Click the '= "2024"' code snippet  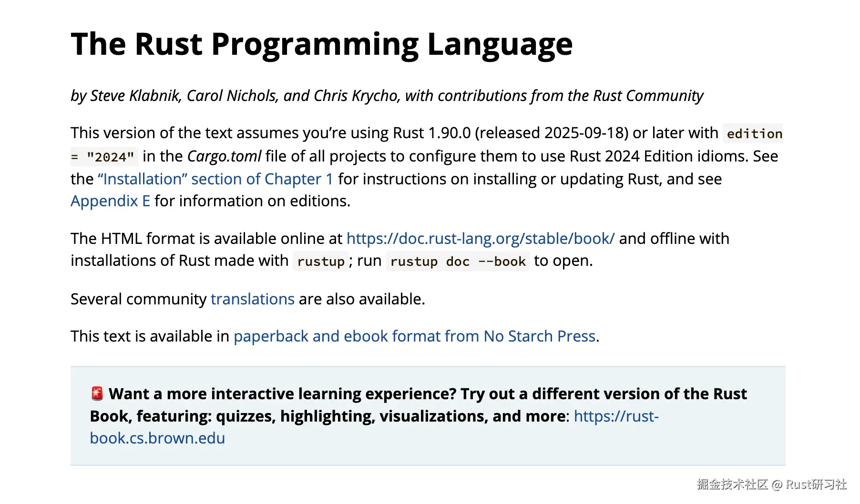tap(104, 156)
